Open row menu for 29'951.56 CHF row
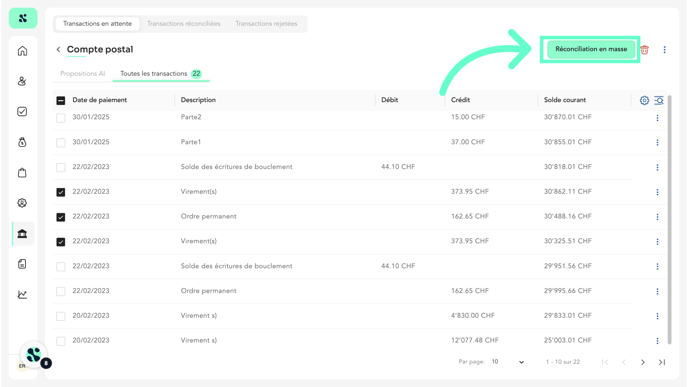The image size is (688, 387). click(x=657, y=266)
